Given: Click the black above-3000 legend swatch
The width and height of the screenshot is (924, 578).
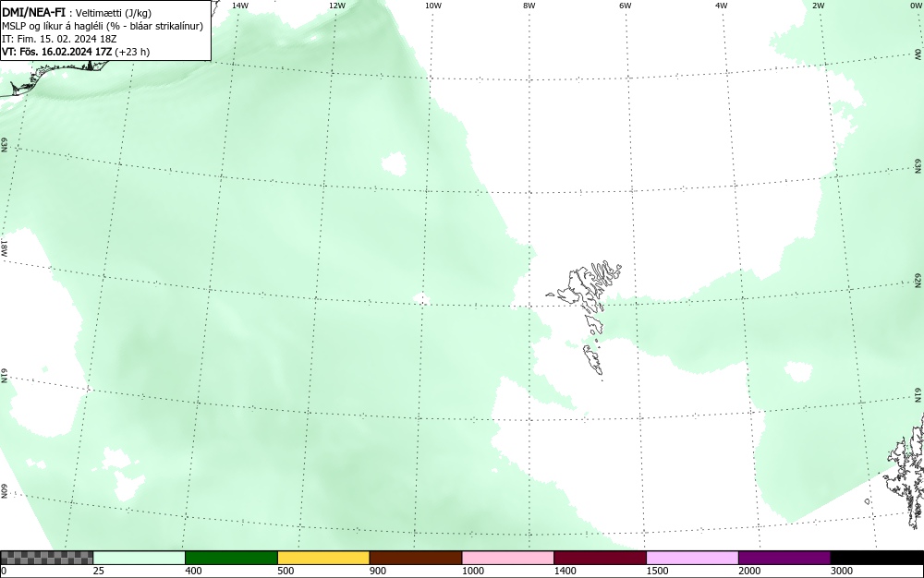Looking at the screenshot, I should [x=877, y=558].
